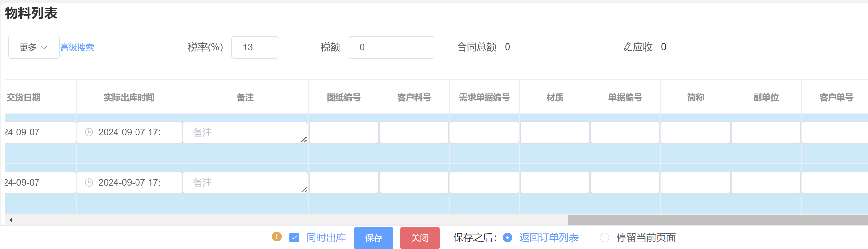Click the 副单位 column header
Viewport: 868px width, 249px height.
(x=766, y=97)
